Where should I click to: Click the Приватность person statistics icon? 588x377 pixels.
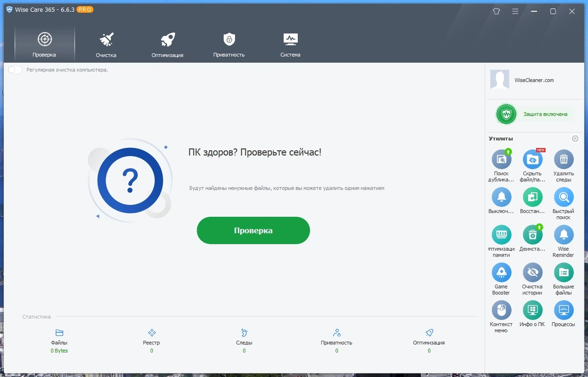(337, 332)
